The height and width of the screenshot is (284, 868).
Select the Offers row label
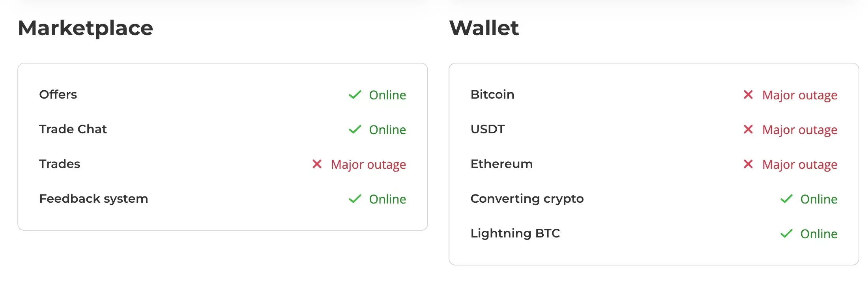58,95
